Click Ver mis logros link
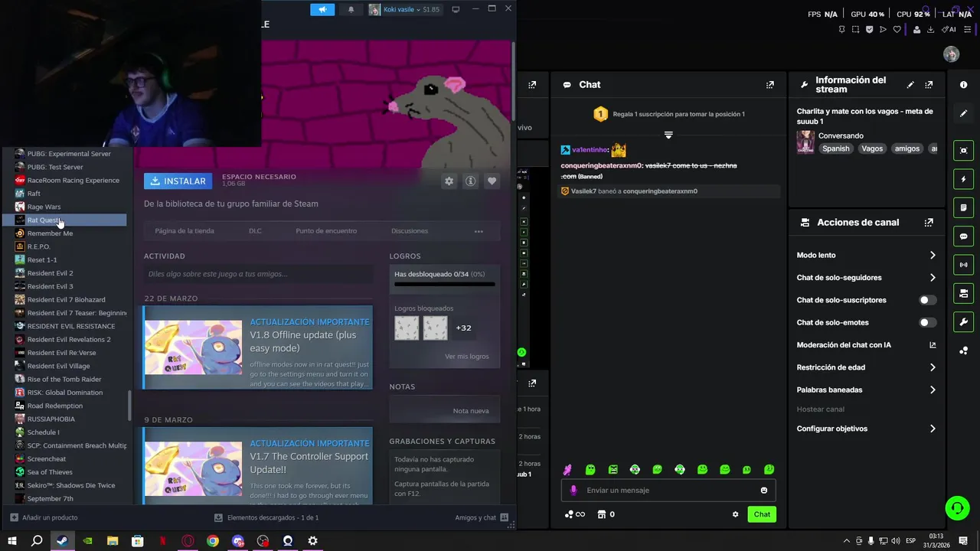 [x=466, y=356]
